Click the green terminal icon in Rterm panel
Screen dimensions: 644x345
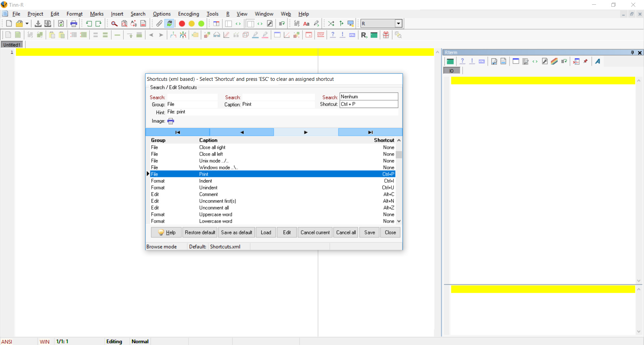click(450, 61)
